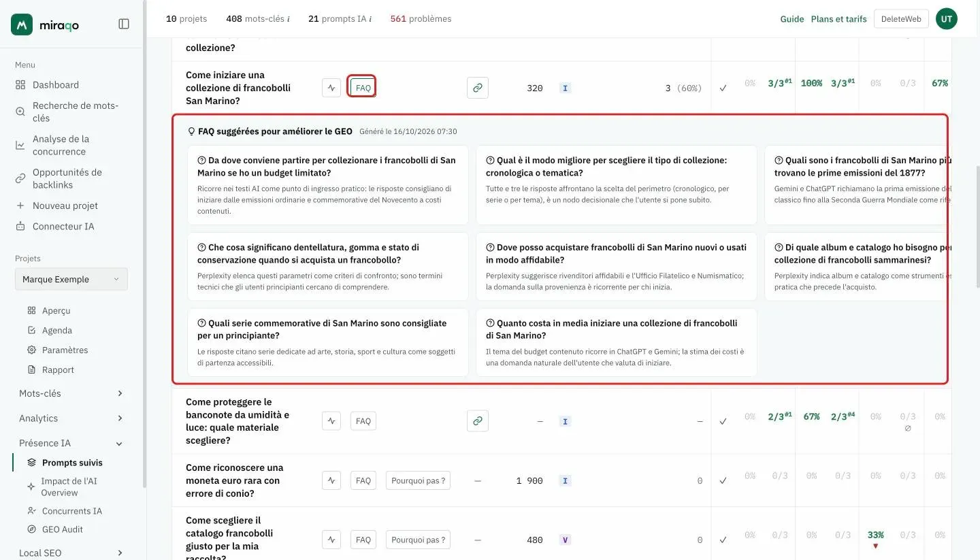Click the 561 problèmes counter

(421, 19)
